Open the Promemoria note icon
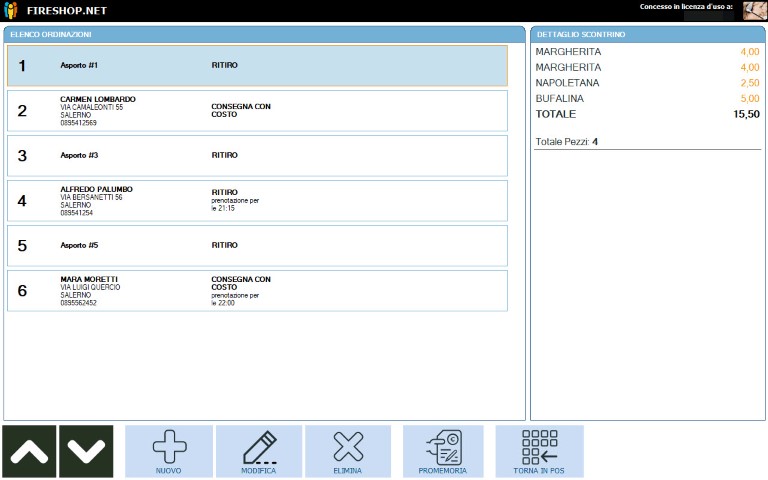The image size is (768, 480). pos(442,446)
